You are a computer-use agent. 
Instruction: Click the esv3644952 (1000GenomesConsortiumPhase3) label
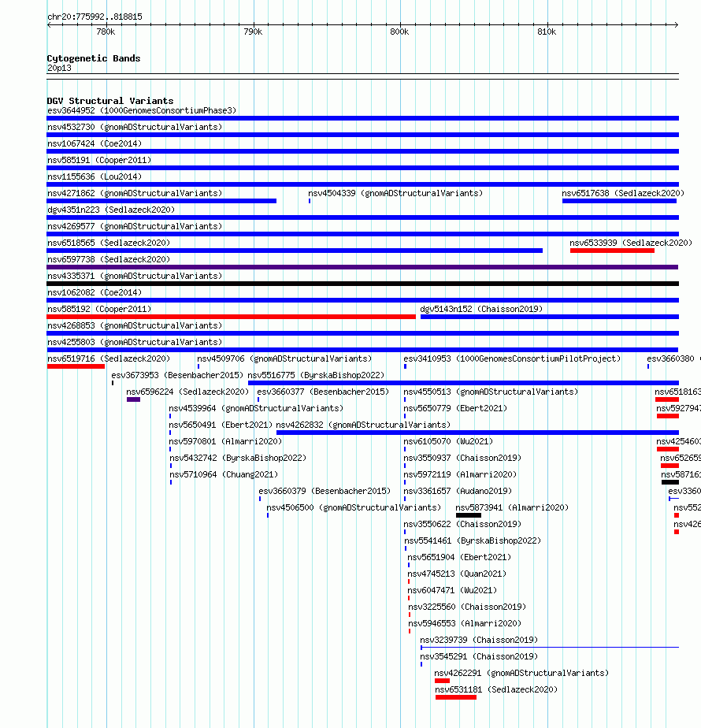(142, 110)
